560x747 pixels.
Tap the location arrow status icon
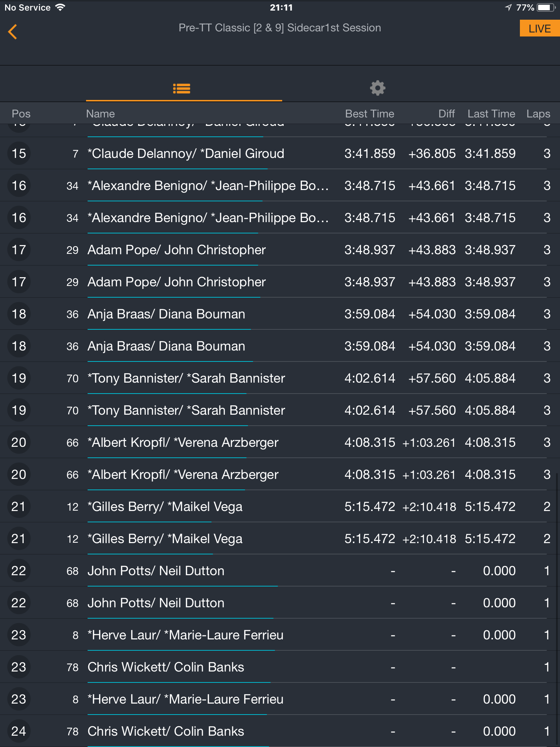point(509,7)
